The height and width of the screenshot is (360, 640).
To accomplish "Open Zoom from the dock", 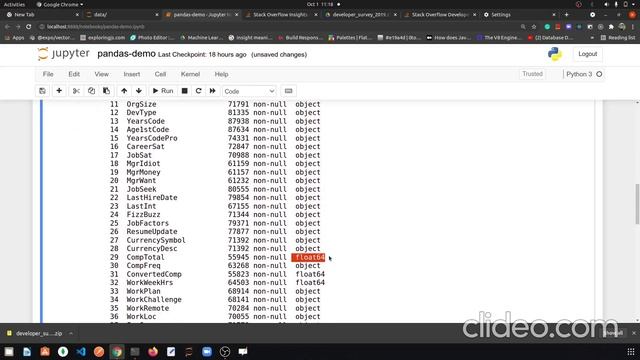I will click(x=207, y=351).
